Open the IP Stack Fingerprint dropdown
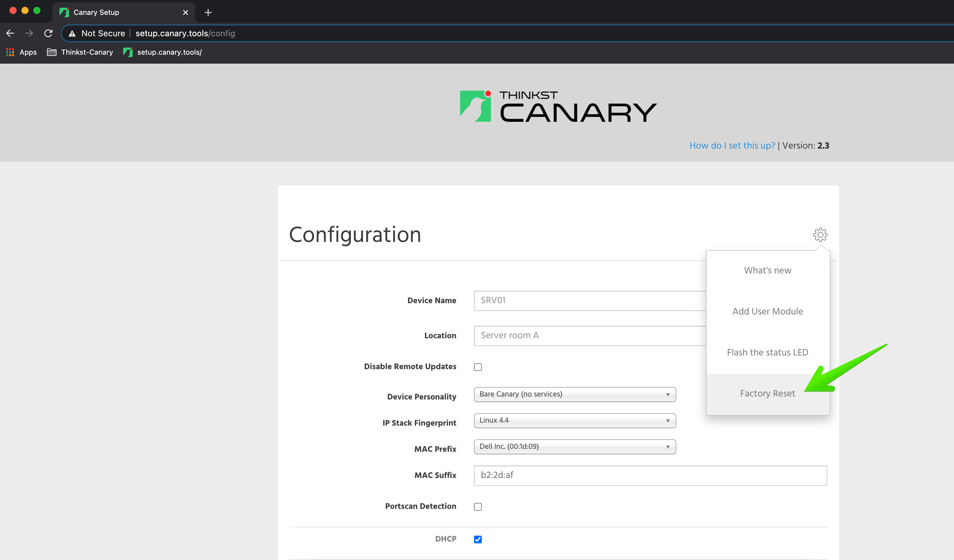 (x=575, y=420)
